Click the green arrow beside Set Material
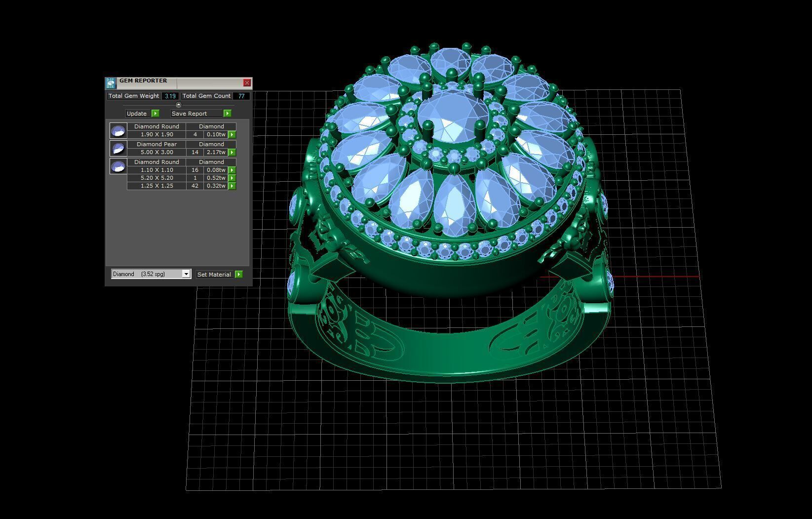812x519 pixels. [239, 275]
